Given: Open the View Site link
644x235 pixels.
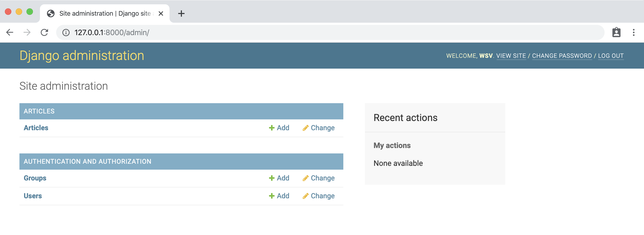Looking at the screenshot, I should (x=511, y=56).
